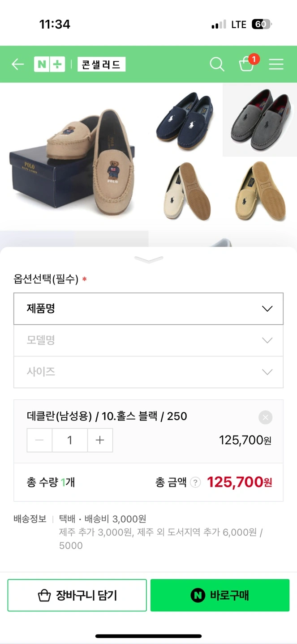View the beige bear loafers image
The width and height of the screenshot is (297, 644).
click(x=74, y=157)
